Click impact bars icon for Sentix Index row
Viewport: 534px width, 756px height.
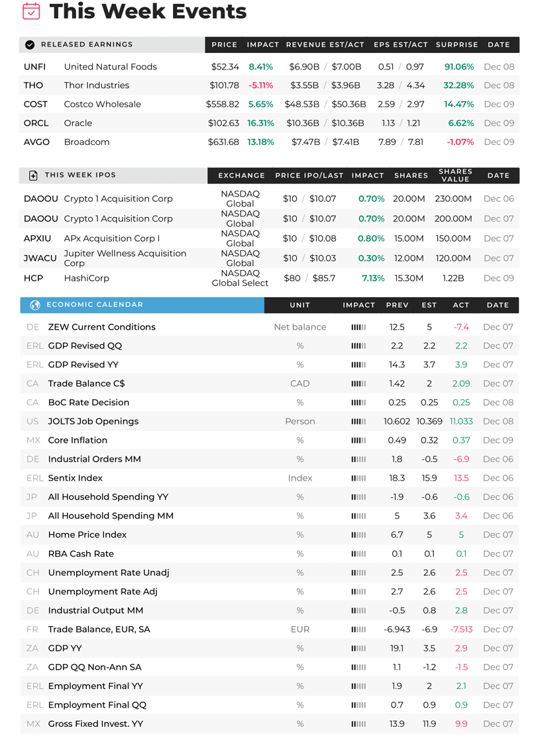(358, 478)
